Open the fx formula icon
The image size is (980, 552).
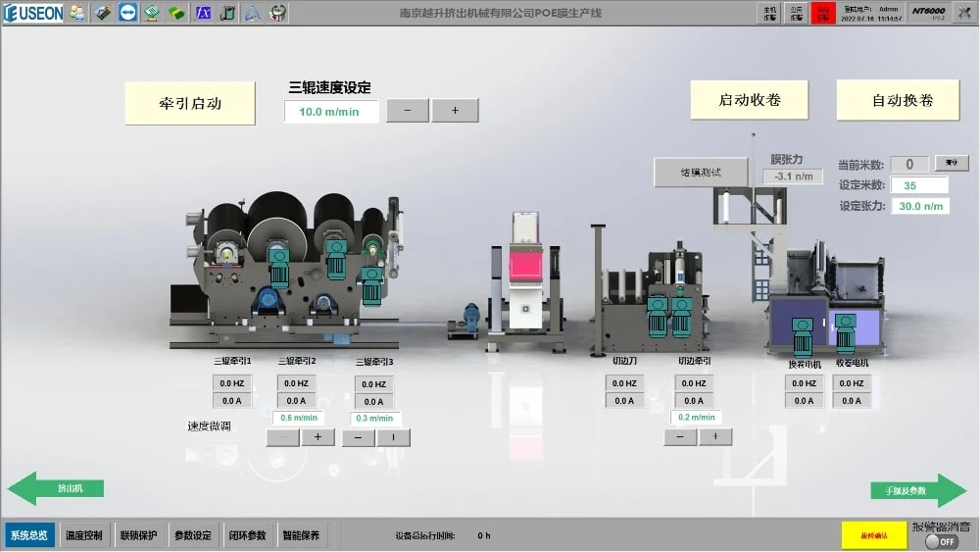(x=203, y=13)
